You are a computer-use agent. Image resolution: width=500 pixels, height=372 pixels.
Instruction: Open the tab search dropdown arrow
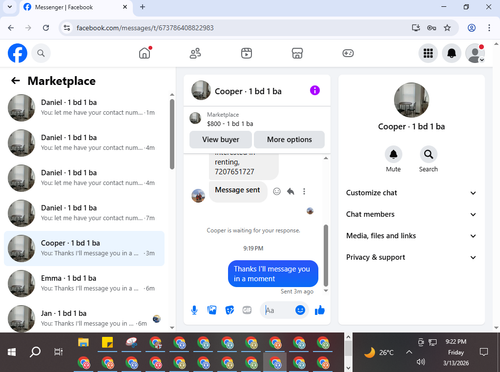(x=10, y=7)
